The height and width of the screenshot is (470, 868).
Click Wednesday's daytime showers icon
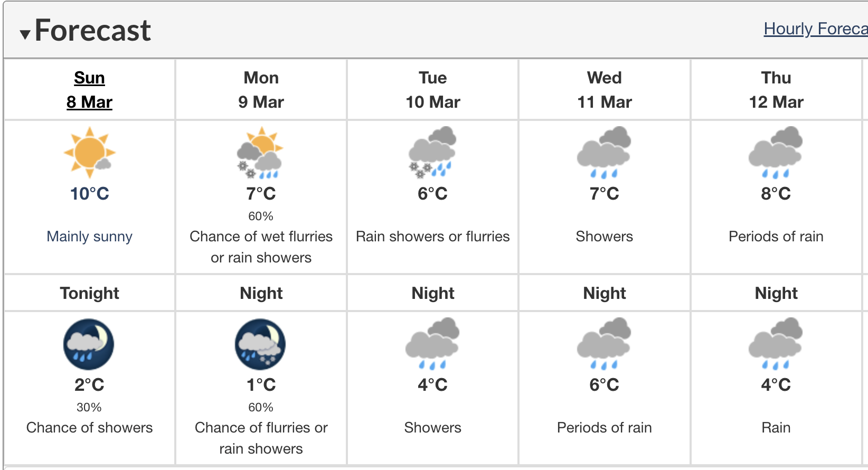pyautogui.click(x=604, y=153)
